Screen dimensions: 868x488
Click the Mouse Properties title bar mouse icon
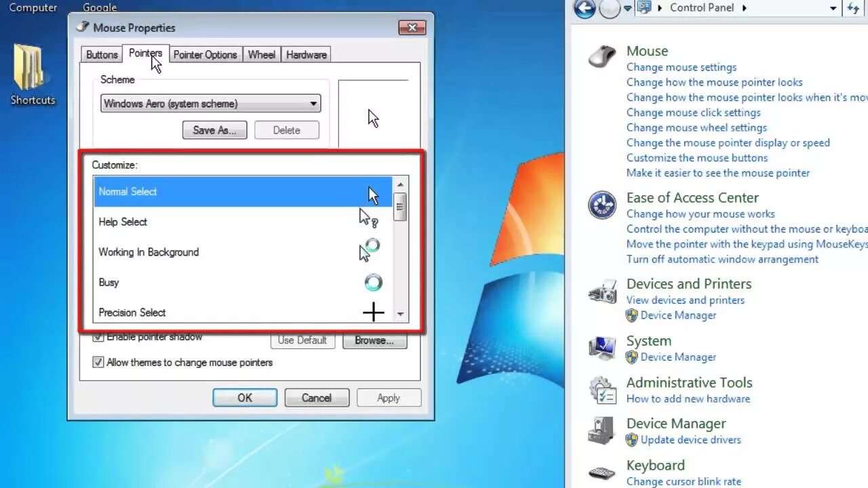tap(83, 27)
